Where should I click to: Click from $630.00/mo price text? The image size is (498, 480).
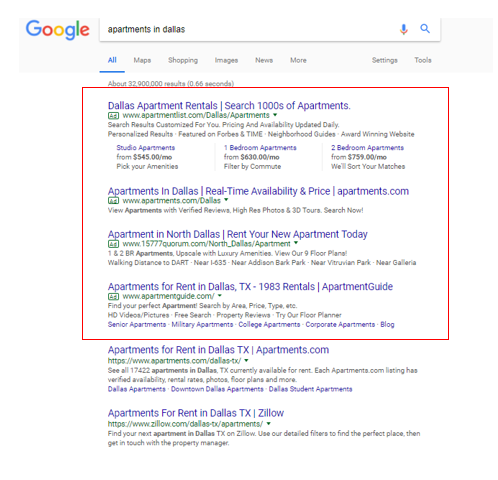click(x=252, y=157)
